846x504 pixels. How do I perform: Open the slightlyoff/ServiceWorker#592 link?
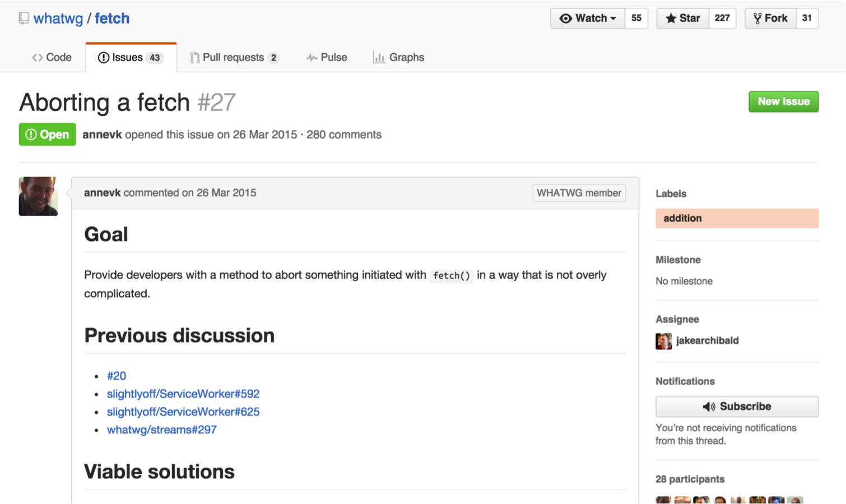[183, 394]
